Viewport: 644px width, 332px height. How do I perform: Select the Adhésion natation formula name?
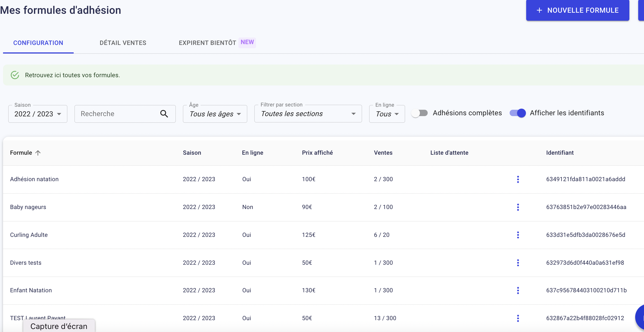pos(34,179)
